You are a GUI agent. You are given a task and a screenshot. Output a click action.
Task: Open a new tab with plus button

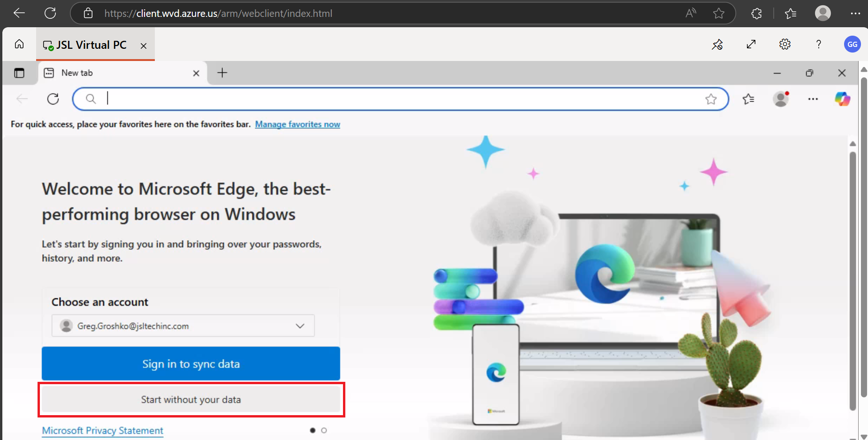[x=222, y=73]
